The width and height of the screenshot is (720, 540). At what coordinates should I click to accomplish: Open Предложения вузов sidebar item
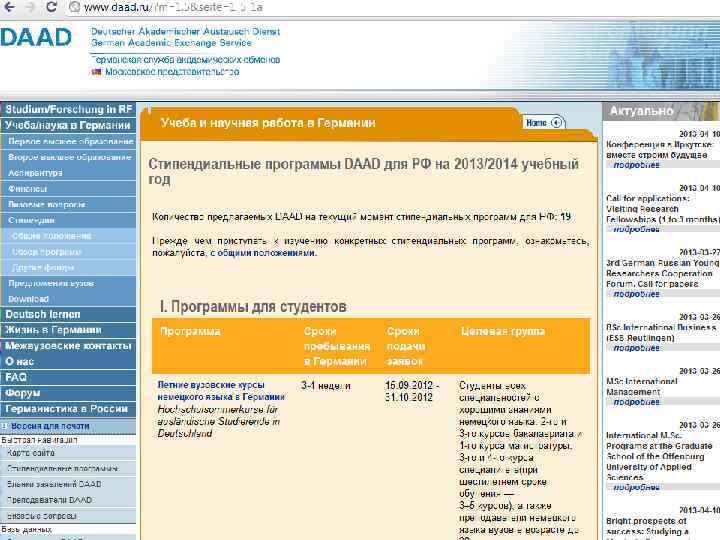click(x=70, y=283)
